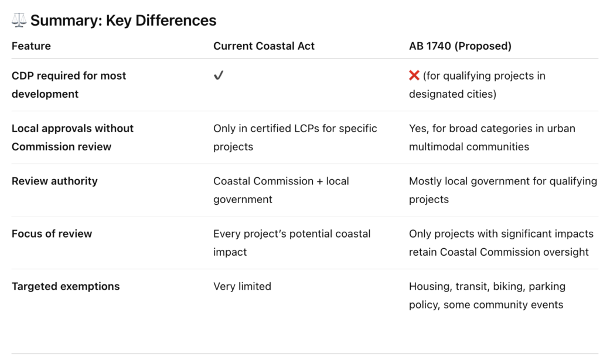Click 'Housing, transit, biking, parking policy' cell

486,295
